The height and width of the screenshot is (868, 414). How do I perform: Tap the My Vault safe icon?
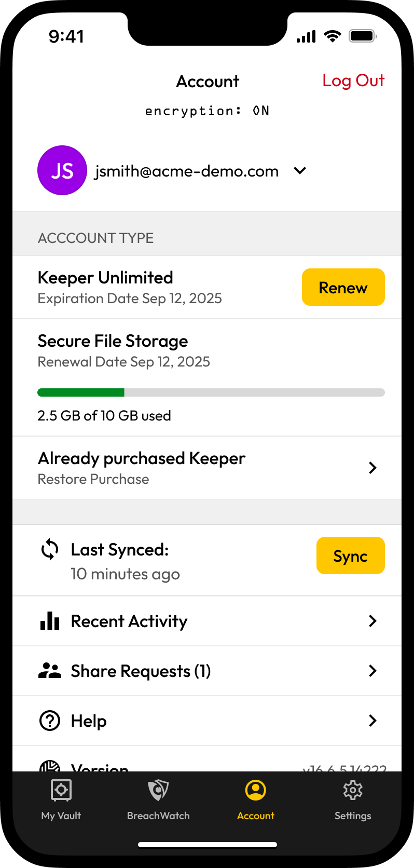point(61,790)
